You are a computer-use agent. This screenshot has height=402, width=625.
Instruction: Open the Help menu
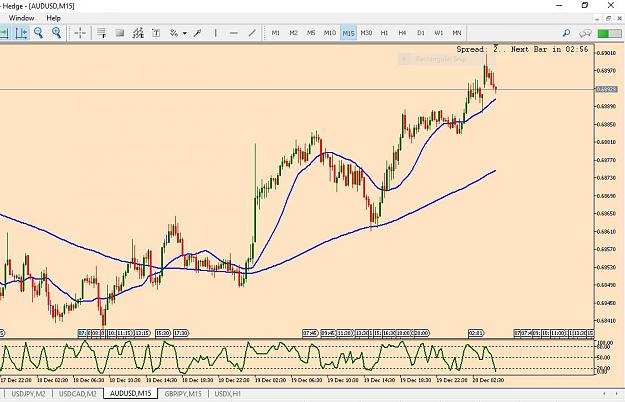tap(53, 18)
